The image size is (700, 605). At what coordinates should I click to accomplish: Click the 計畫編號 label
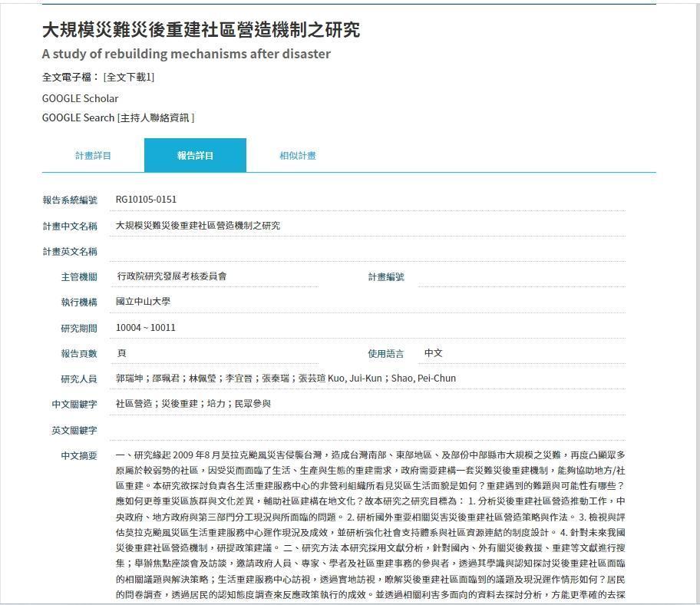(386, 277)
